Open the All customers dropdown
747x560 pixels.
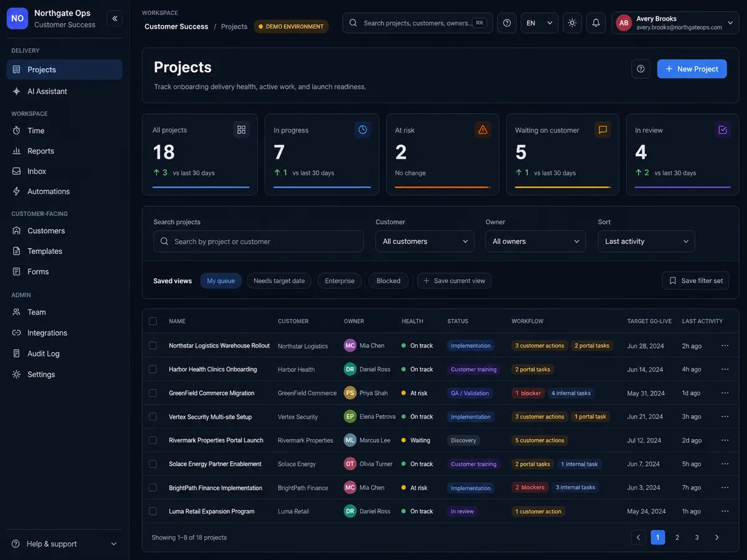pyautogui.click(x=425, y=241)
